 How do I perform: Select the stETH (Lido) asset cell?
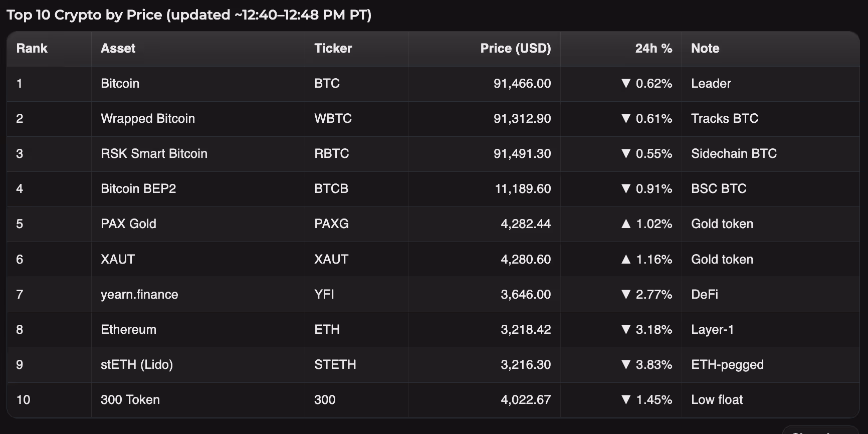tap(136, 364)
